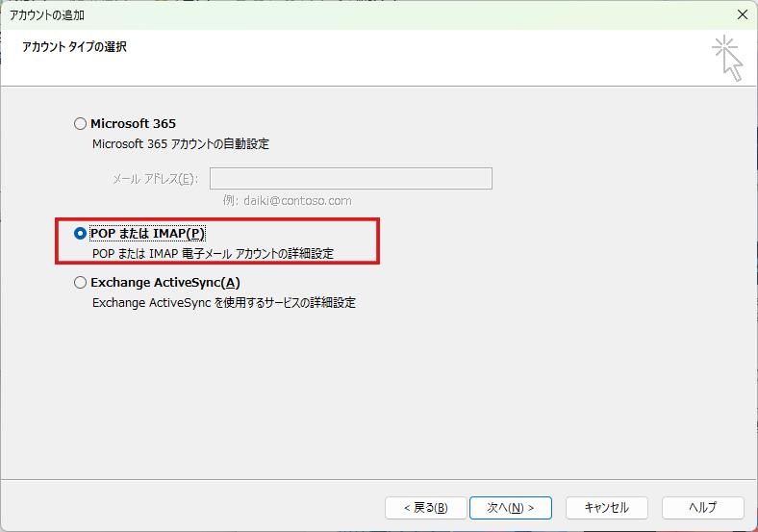The image size is (758, 532).
Task: Close the アカウントの追加 dialog window
Action: 742,14
